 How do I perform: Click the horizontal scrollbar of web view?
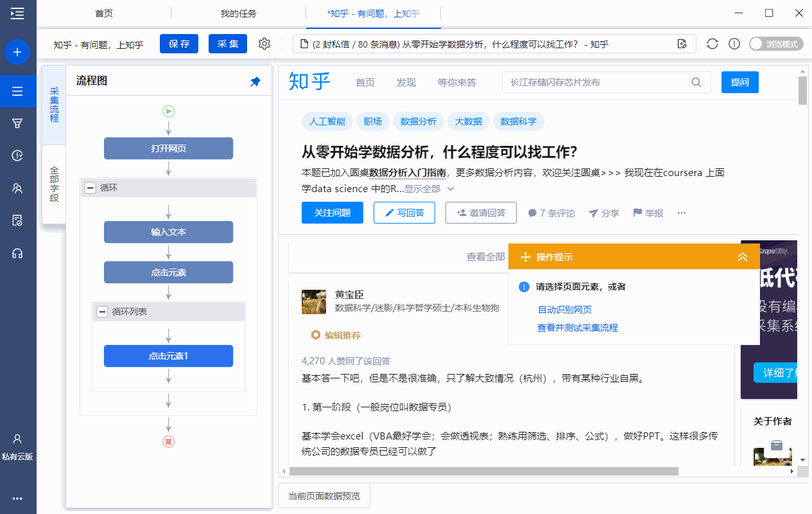point(483,471)
